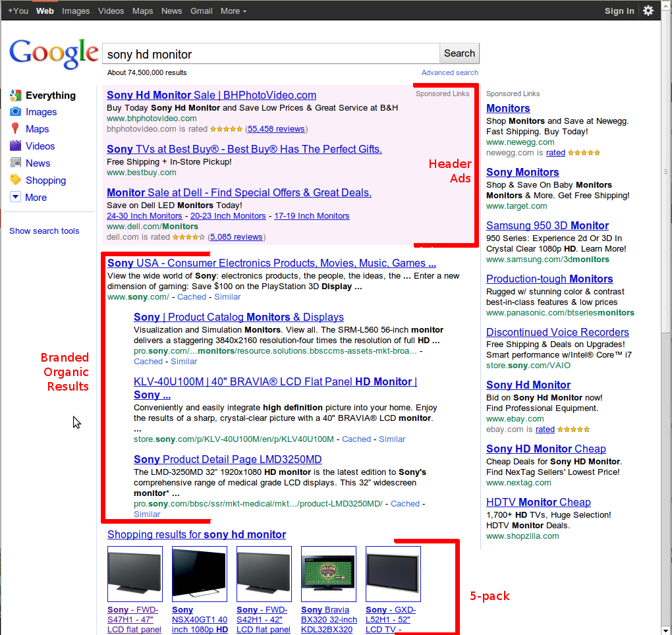Open the More dropdown in top bar
The height and width of the screenshot is (635, 672).
pos(233,11)
